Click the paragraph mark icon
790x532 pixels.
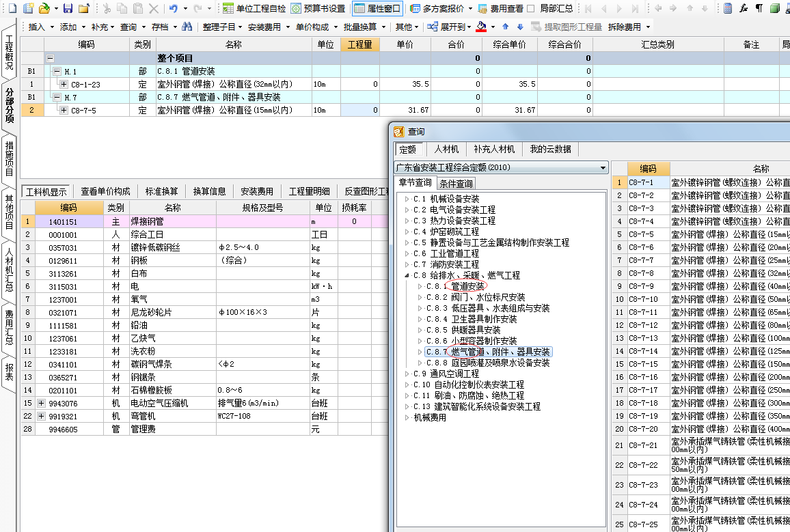click(759, 8)
